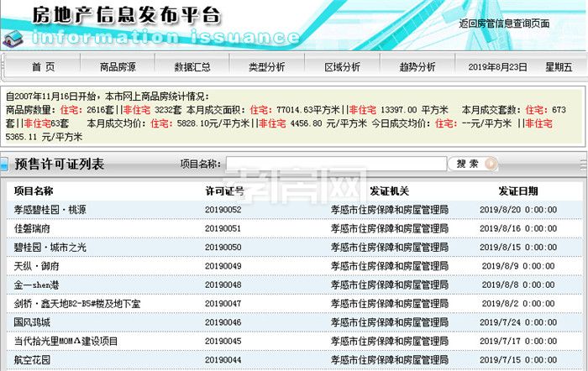Click the 预售许可证列表 heading

tap(60, 165)
